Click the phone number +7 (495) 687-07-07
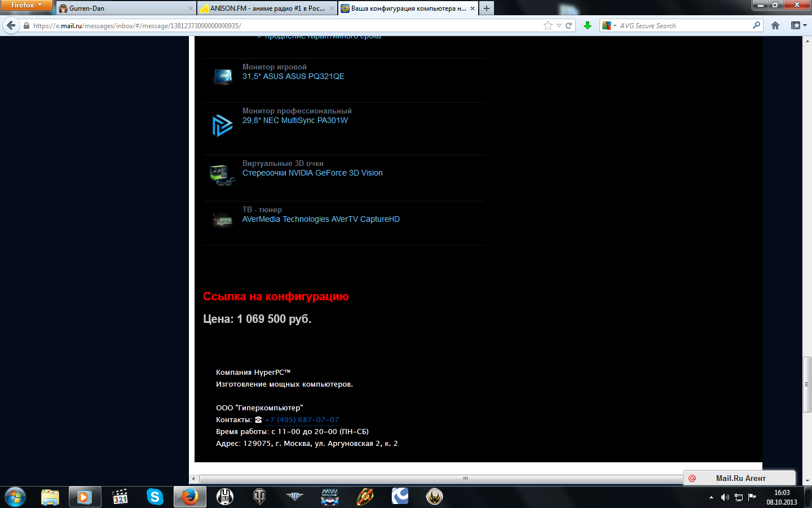Image resolution: width=812 pixels, height=508 pixels. (x=302, y=419)
